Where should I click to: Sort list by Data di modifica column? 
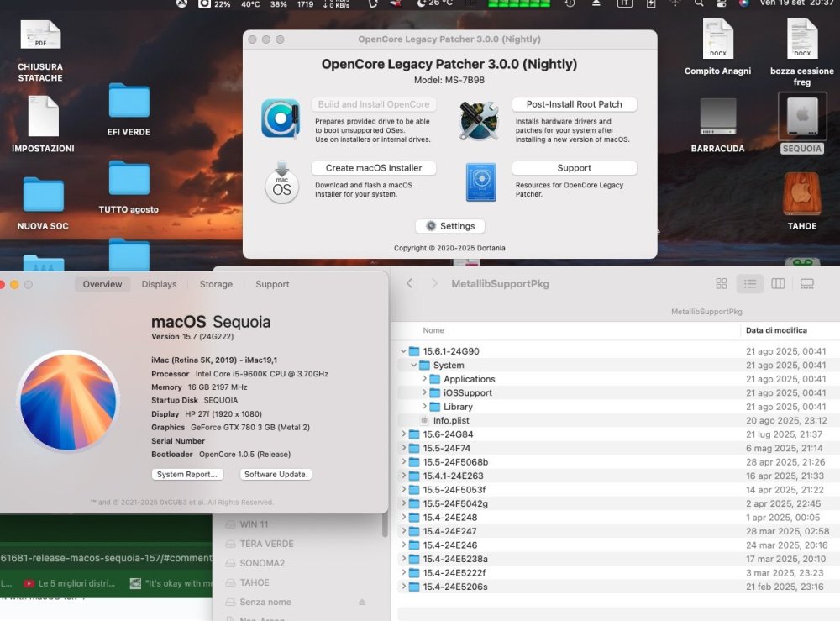tap(776, 330)
